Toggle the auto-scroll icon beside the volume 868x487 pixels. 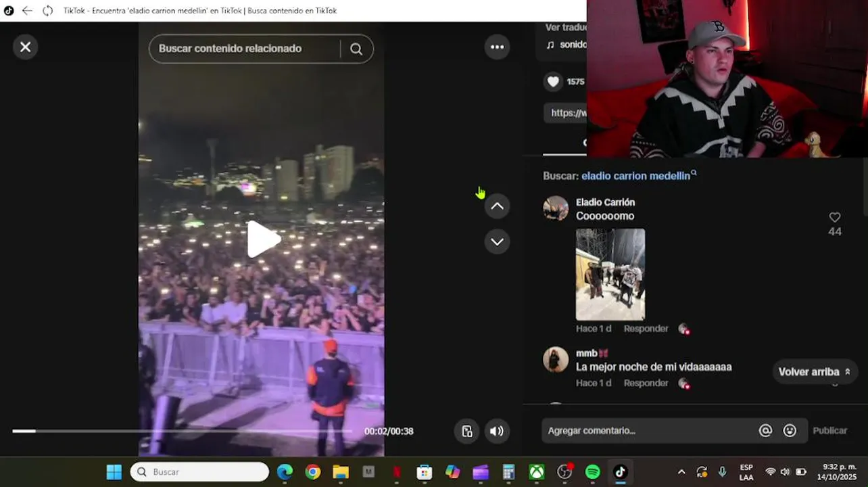467,431
